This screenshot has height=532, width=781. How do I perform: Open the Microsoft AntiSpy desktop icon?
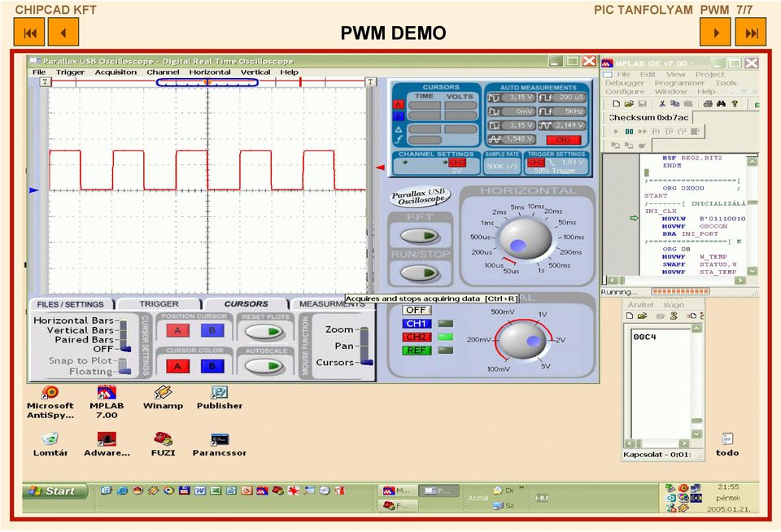[50, 402]
